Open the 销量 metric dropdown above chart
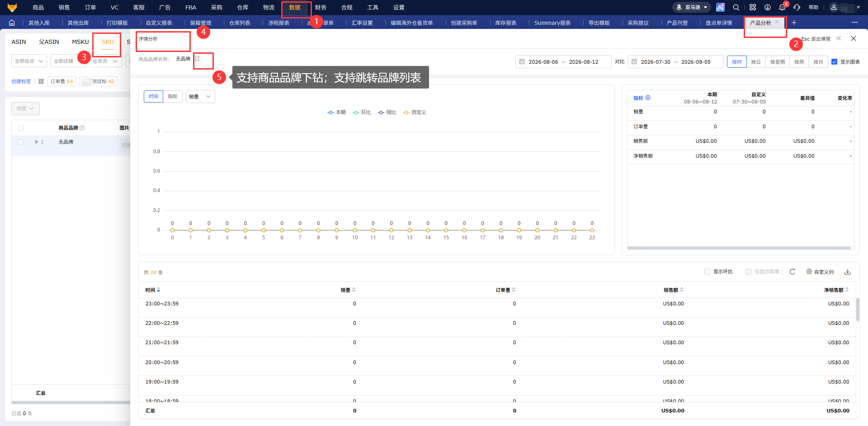The width and height of the screenshot is (868, 426). pos(200,96)
